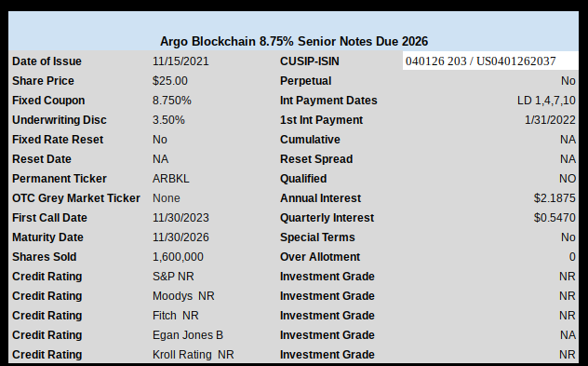Select the Permanent Ticker ARBKL cell
The image size is (588, 366).
click(170, 178)
